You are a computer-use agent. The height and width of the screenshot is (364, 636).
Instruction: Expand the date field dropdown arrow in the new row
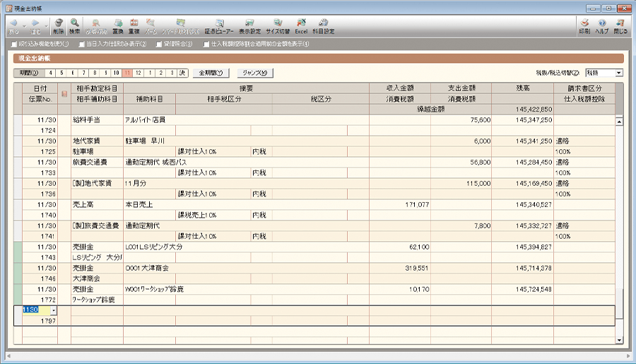coord(54,310)
